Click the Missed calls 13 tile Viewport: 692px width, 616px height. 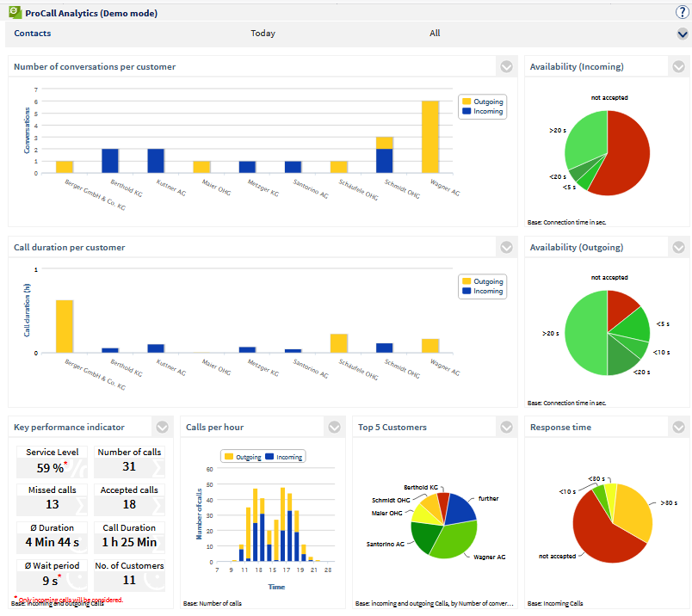pyautogui.click(x=53, y=500)
